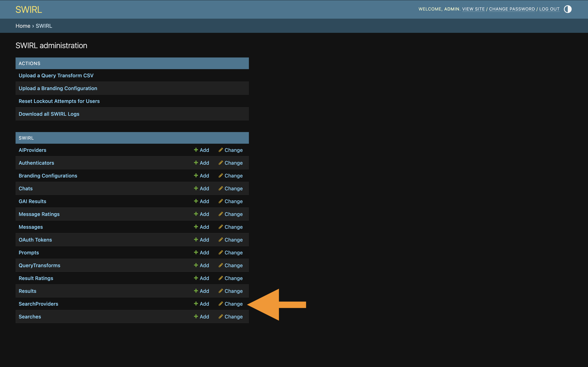Screen dimensions: 588x367
Task: Click the Add icon next to AIProviders
Action: pyautogui.click(x=196, y=150)
